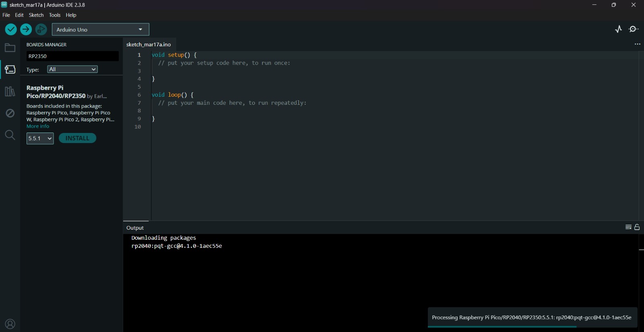644x332 pixels.
Task: Toggle the output scroll lock icon
Action: tap(637, 227)
